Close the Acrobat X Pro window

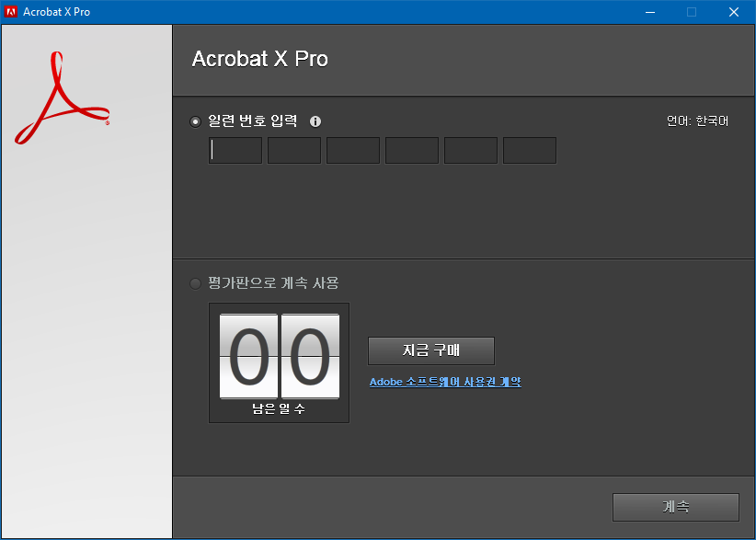734,12
